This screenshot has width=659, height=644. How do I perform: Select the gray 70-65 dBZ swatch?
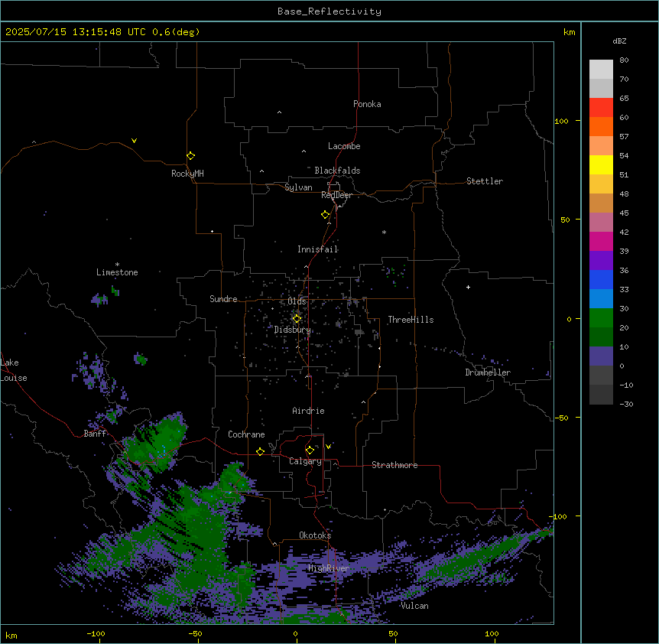[x=601, y=88]
